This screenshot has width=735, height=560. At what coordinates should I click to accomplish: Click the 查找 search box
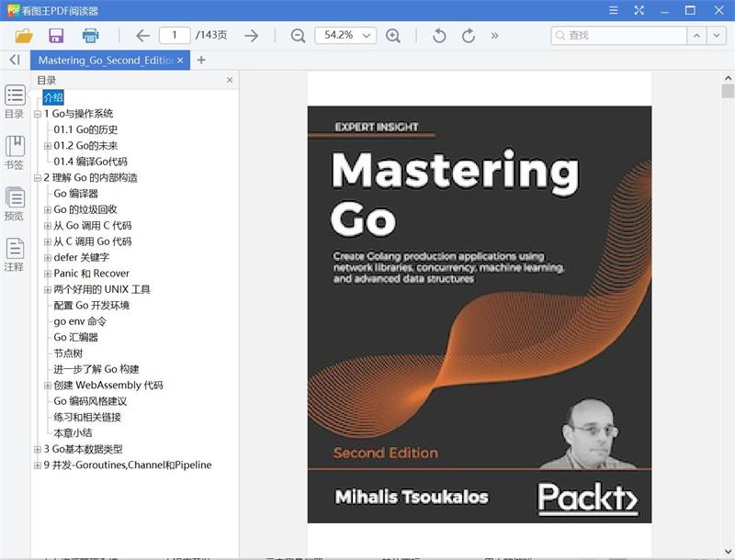tap(618, 35)
